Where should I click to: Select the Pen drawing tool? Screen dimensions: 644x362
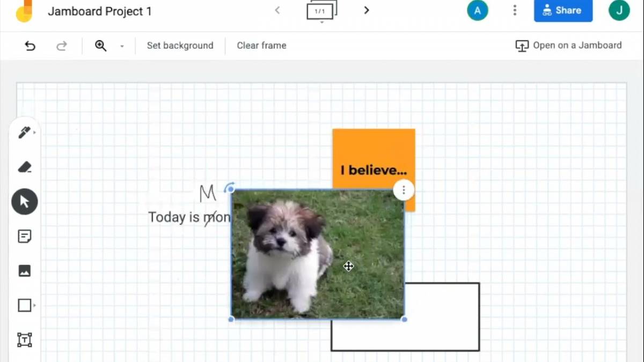24,132
